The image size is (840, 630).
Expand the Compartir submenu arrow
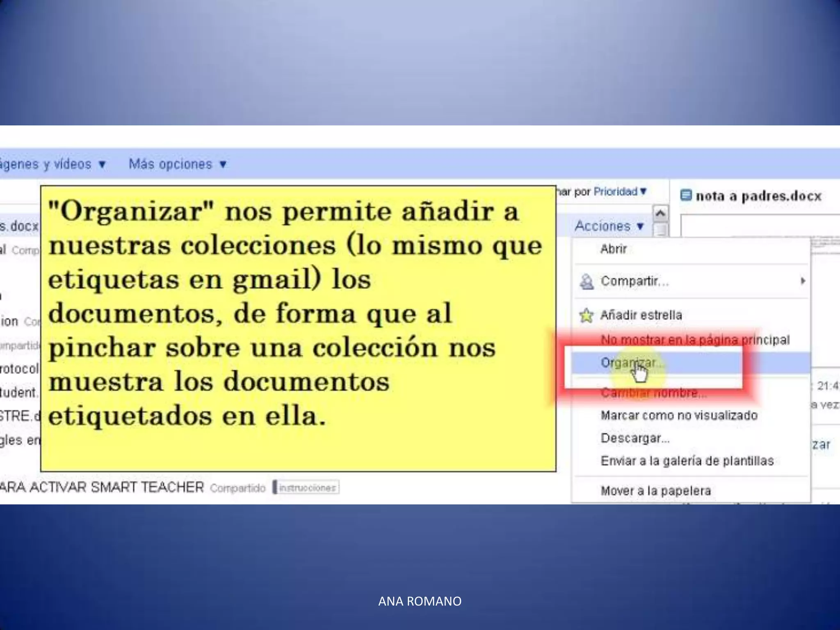point(803,281)
